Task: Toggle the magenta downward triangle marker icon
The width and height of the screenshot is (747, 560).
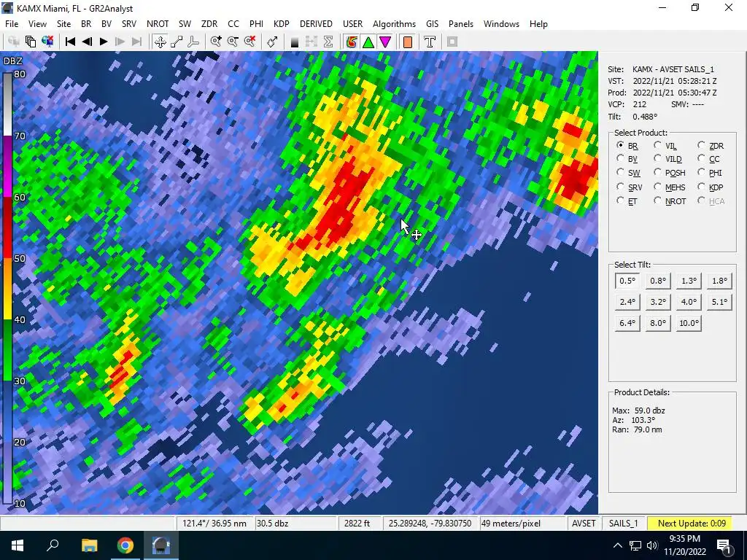Action: [x=385, y=42]
